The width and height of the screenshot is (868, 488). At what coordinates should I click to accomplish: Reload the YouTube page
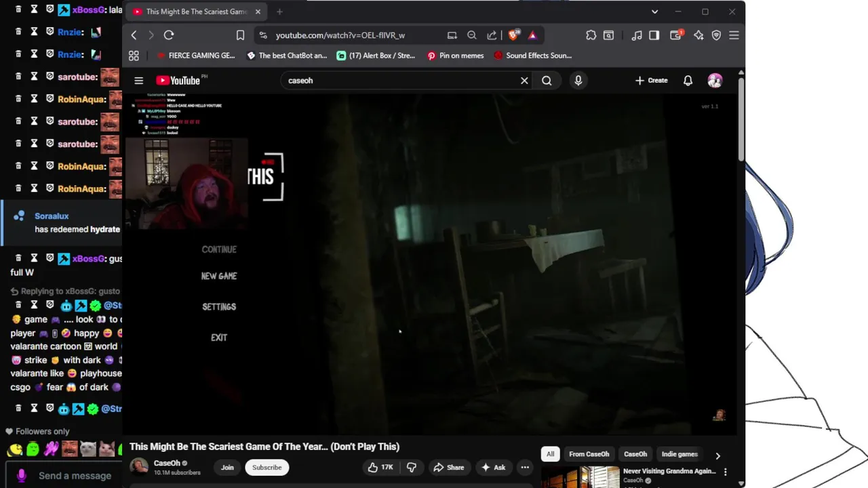coord(169,35)
